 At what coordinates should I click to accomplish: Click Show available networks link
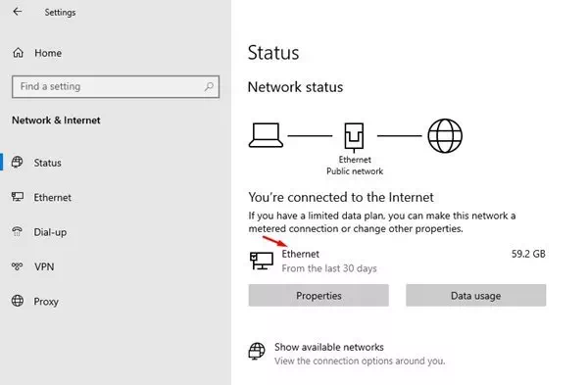click(329, 347)
